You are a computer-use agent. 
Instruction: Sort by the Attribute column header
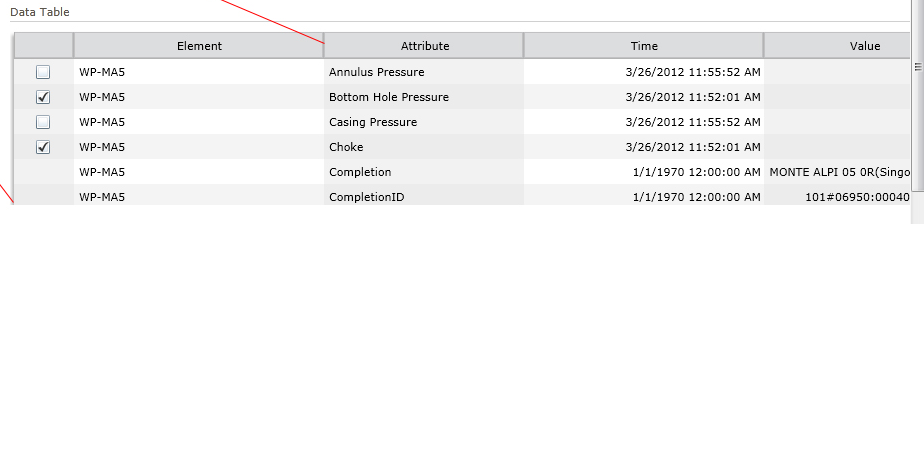tap(424, 46)
